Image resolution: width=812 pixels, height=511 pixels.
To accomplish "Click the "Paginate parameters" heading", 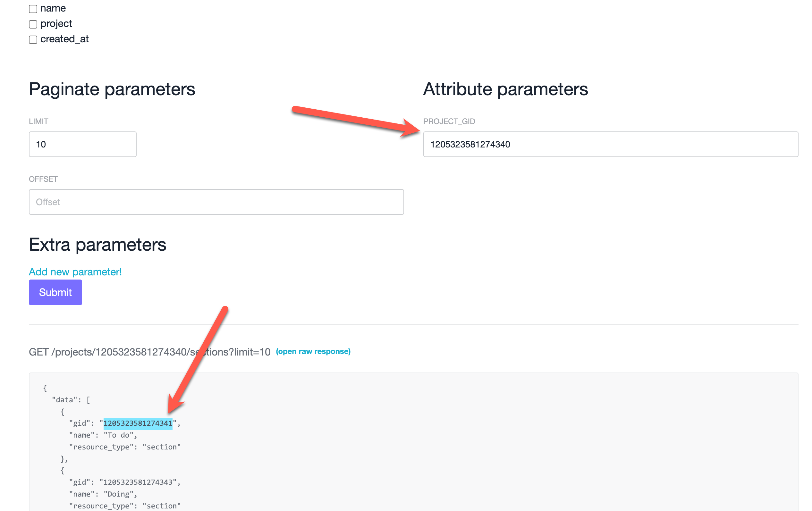I will (112, 89).
